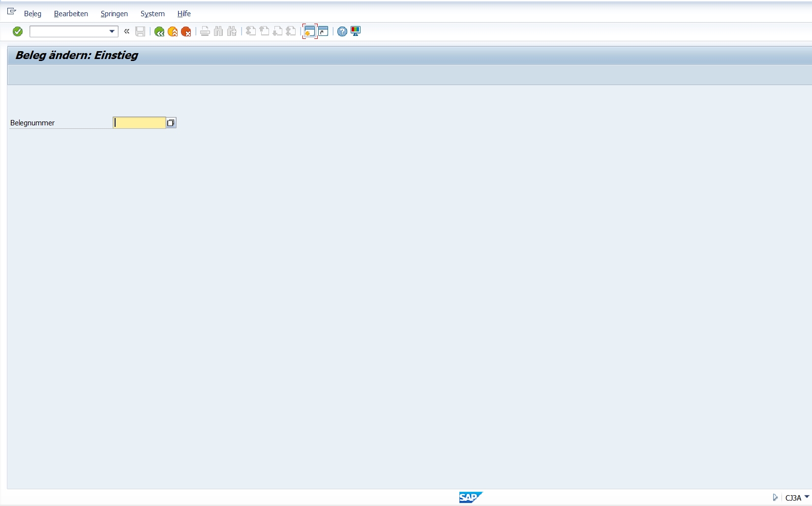This screenshot has width=812, height=506.
Task: Click the window menu icon left of Beleg
Action: [x=12, y=11]
